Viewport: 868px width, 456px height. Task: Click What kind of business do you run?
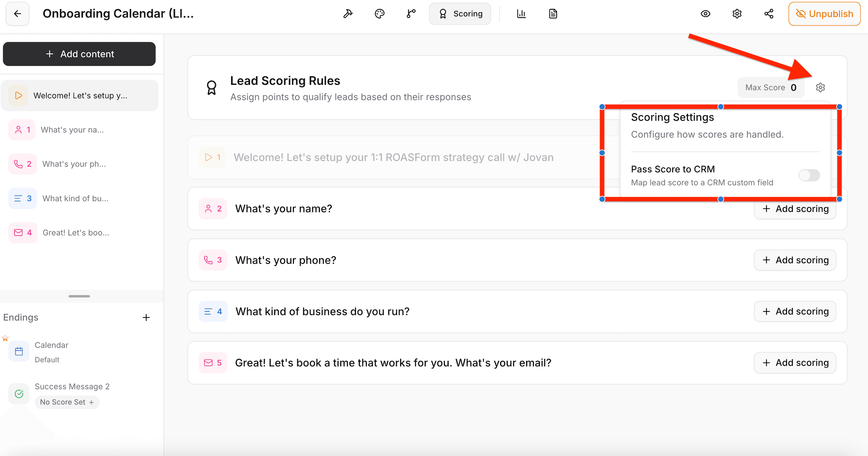point(323,312)
